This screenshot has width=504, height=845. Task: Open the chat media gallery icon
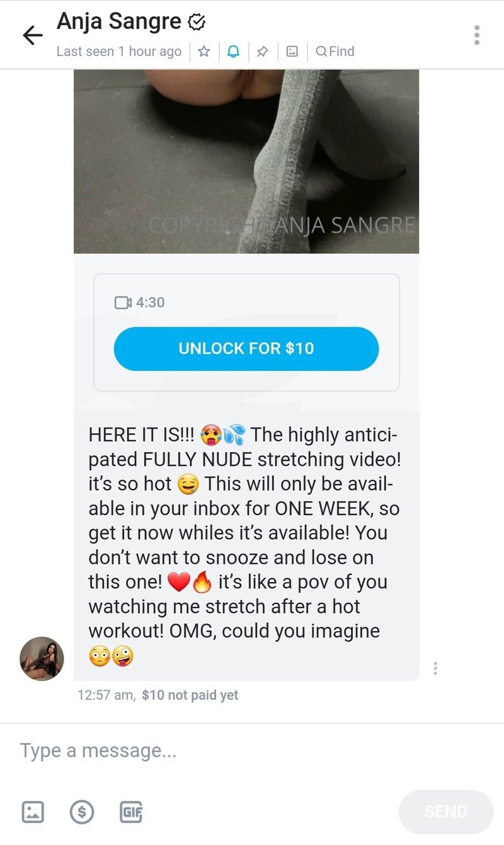point(292,52)
